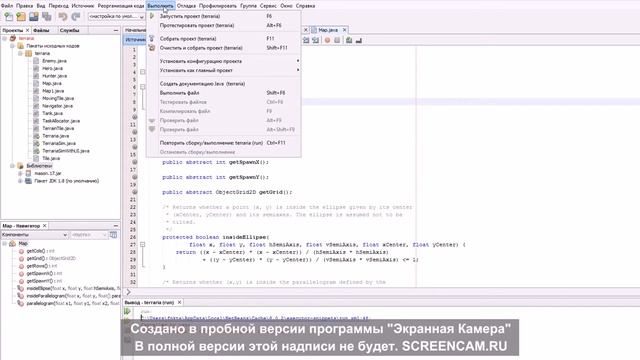This screenshot has width=640, height=360.
Task: Click the Open Project toolbar icon
Action: pos(33,16)
